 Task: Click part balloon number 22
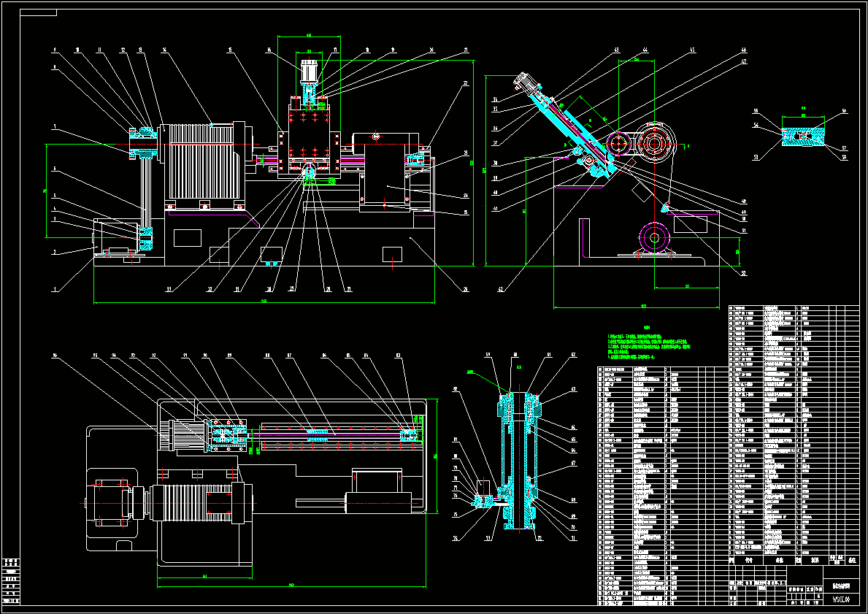466,83
